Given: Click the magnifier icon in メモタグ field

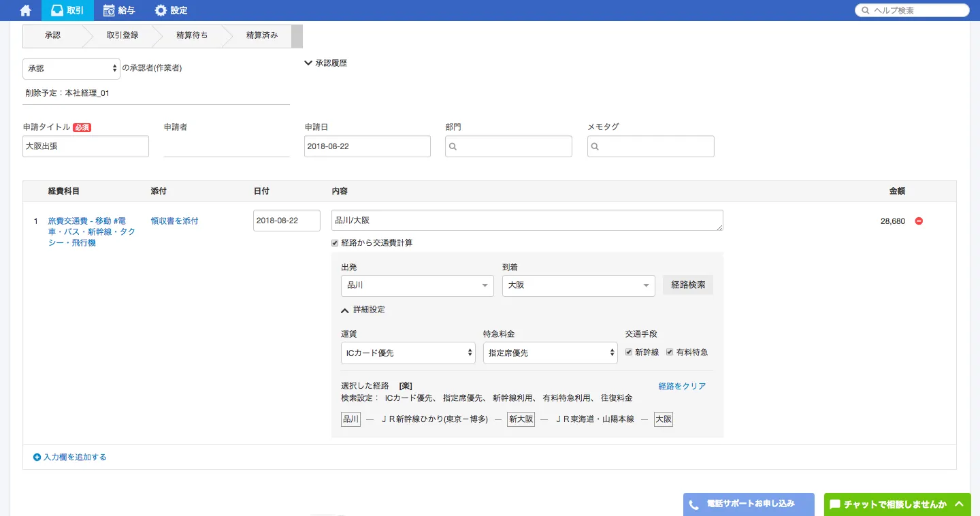Looking at the screenshot, I should coord(595,146).
